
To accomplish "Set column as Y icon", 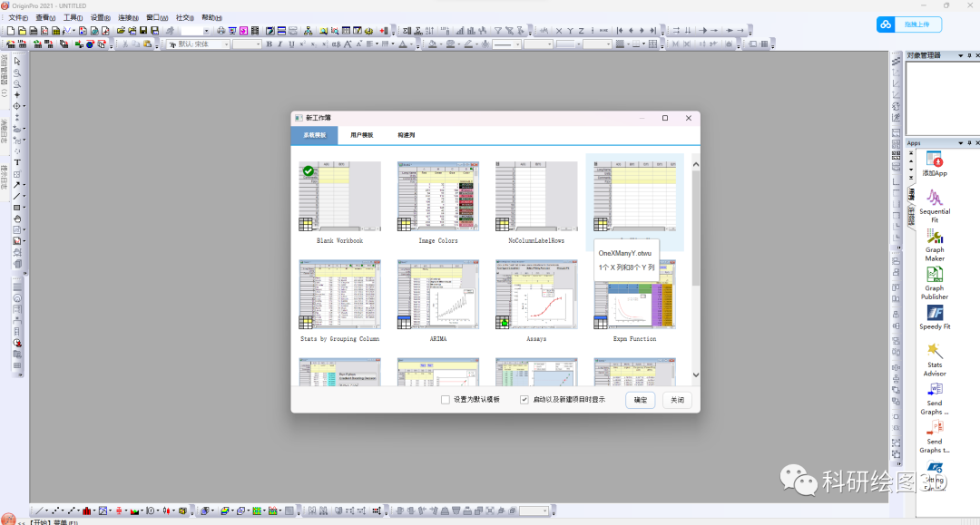I will point(570,31).
